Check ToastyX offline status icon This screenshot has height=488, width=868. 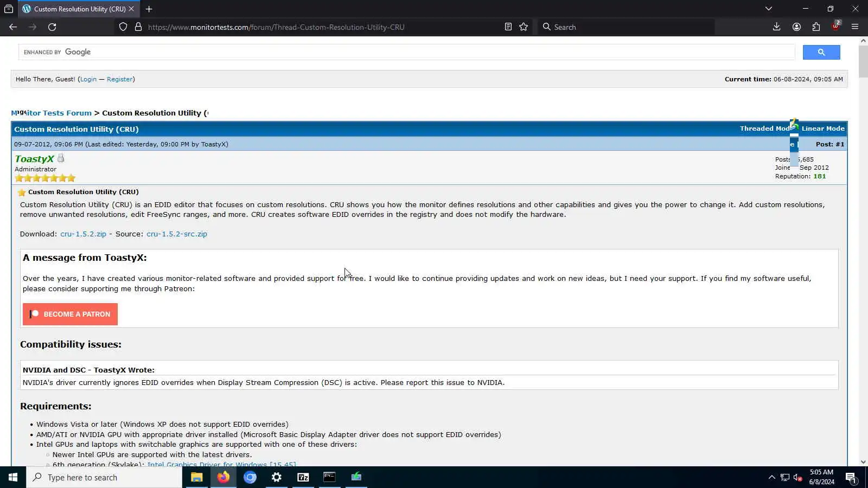click(61, 158)
